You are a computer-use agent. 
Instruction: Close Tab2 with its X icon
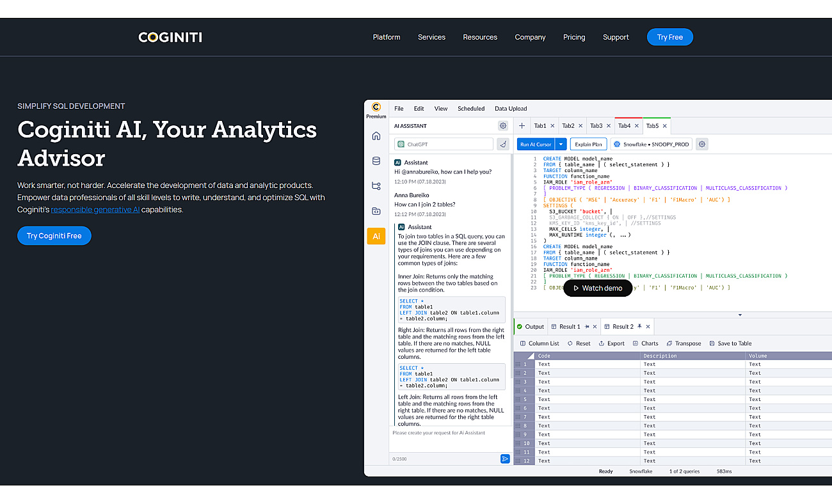[x=581, y=126]
